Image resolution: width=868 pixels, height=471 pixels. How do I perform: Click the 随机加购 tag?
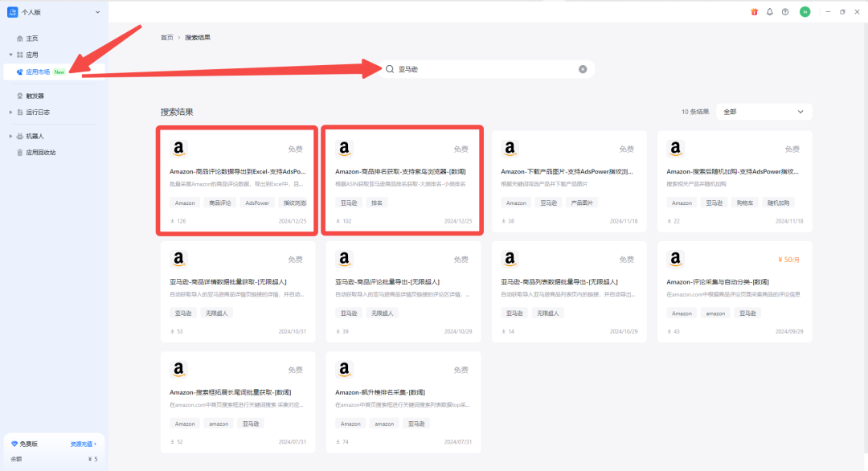point(778,203)
